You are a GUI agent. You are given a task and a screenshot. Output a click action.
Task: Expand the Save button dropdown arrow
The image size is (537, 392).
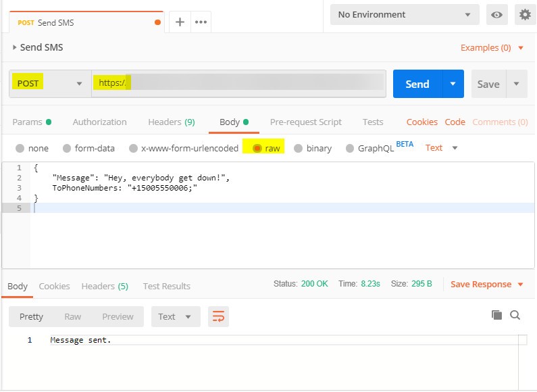click(517, 84)
